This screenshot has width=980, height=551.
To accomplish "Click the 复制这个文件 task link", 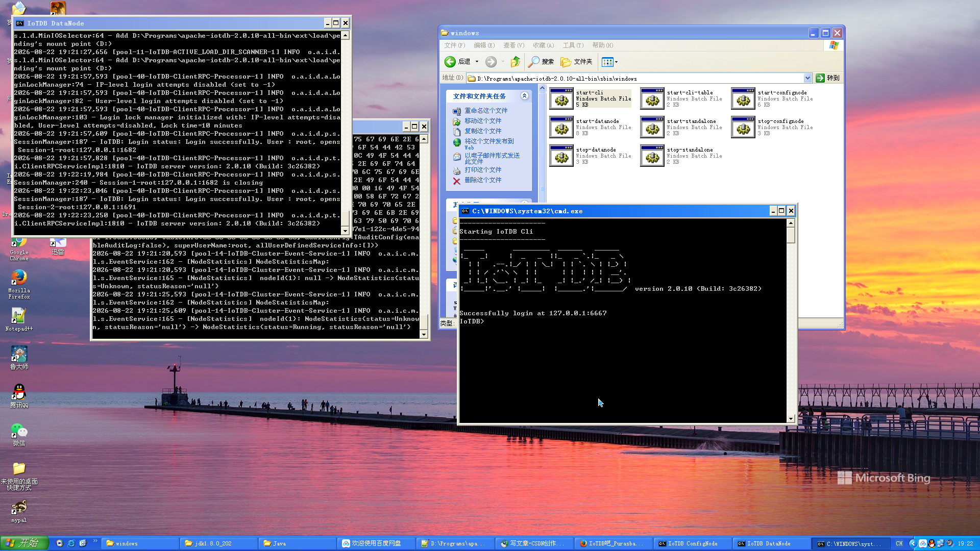I will pyautogui.click(x=483, y=131).
